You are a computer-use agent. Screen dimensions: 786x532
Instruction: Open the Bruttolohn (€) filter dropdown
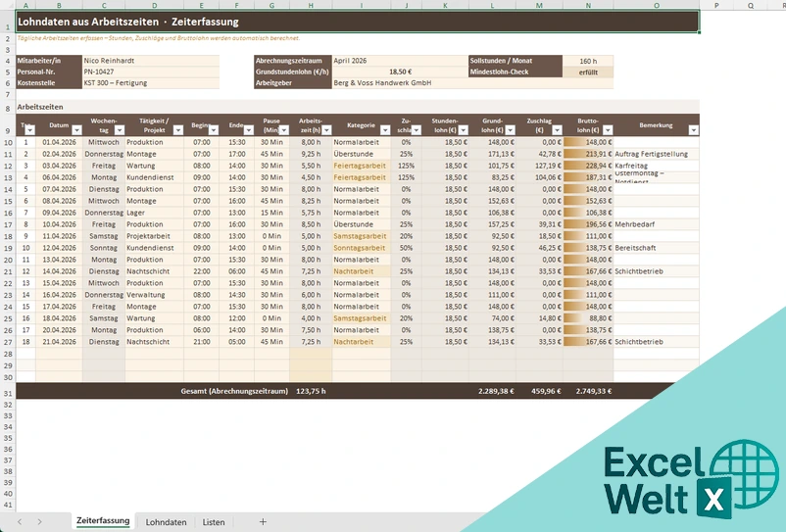click(x=608, y=130)
